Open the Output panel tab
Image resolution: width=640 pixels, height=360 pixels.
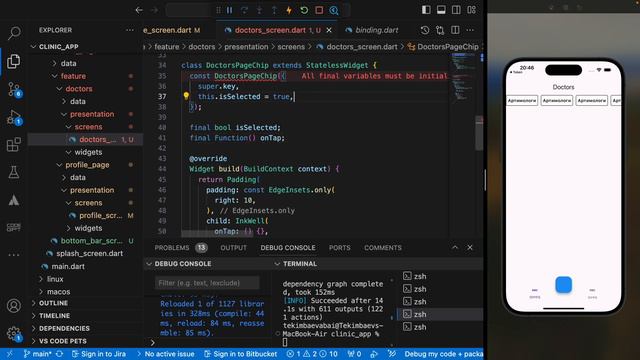point(233,248)
